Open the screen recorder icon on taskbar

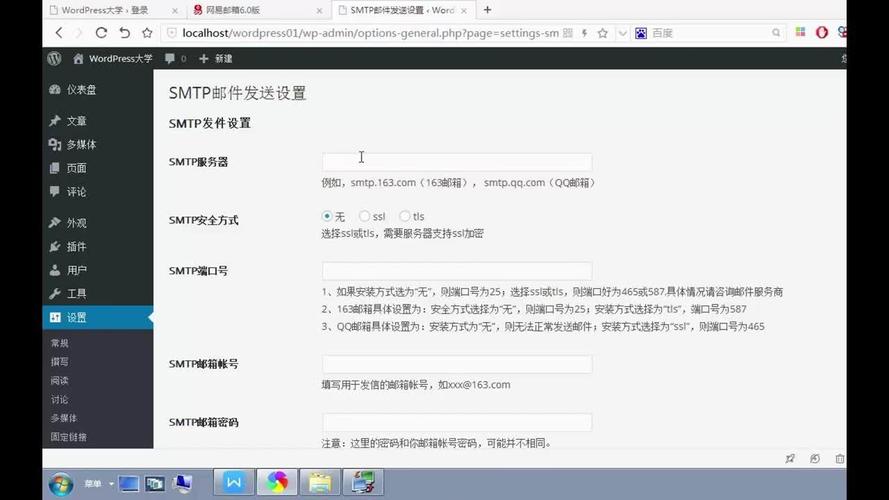363,482
